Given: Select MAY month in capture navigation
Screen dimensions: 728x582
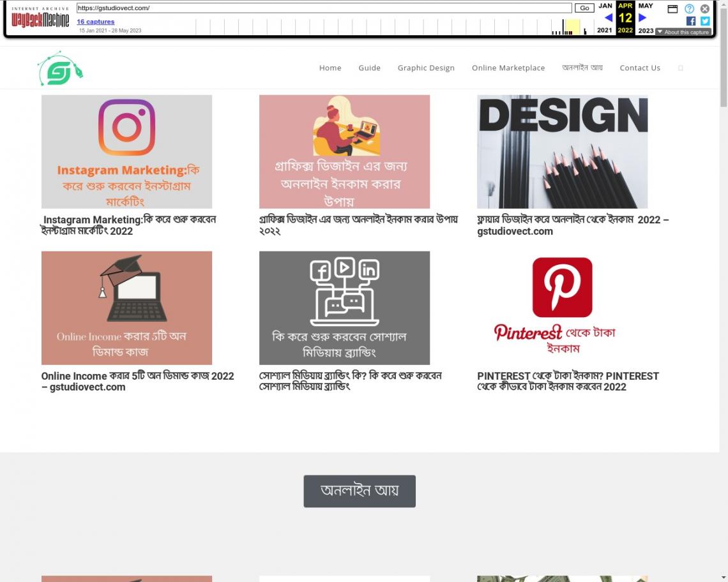Looking at the screenshot, I should 646,6.
